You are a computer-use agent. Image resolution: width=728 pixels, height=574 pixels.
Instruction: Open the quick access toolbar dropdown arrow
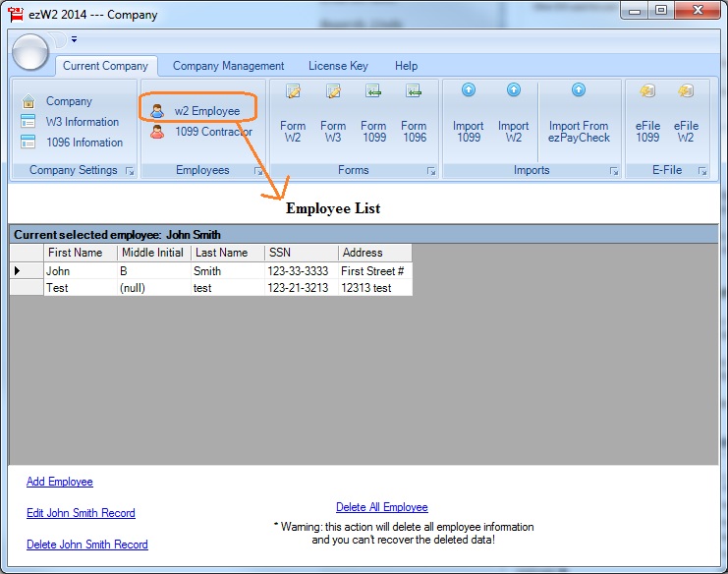tap(74, 40)
